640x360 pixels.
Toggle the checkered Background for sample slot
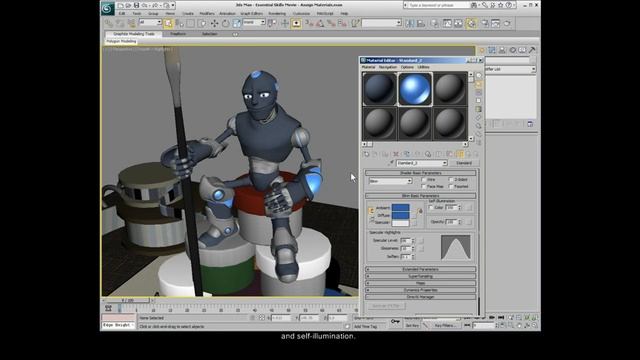click(479, 93)
